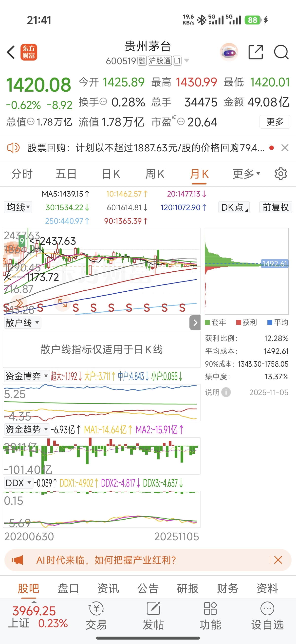Open the 股票回购 announcement text
The height and width of the screenshot is (644, 296).
coord(146,148)
